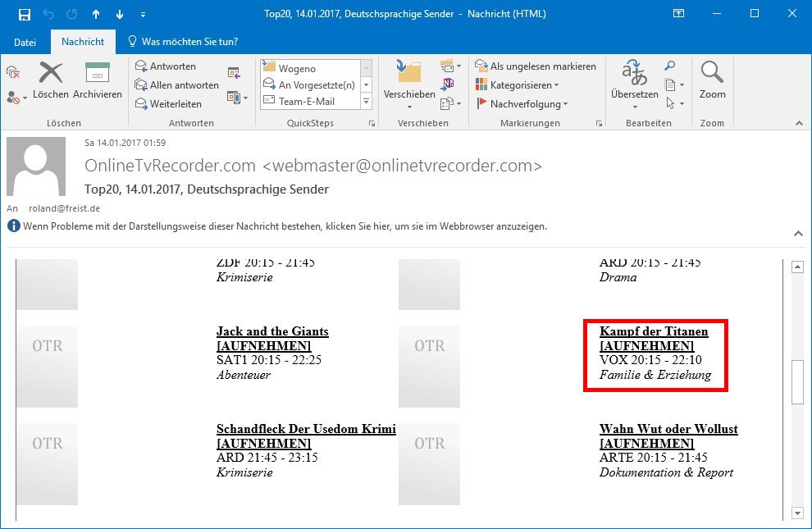The image size is (812, 529).
Task: Click the 'Was möchten Sie tun?' search box
Action: pos(184,41)
